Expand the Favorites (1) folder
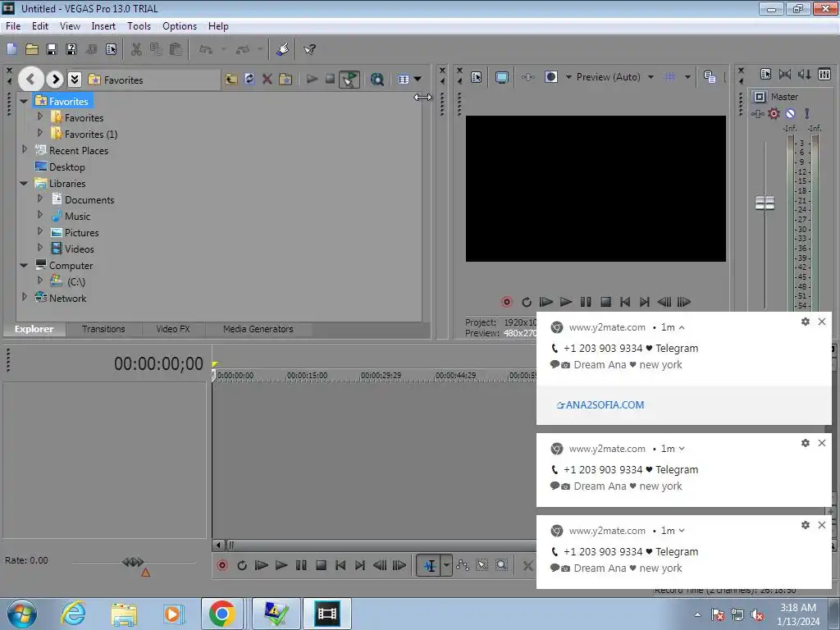 40,132
